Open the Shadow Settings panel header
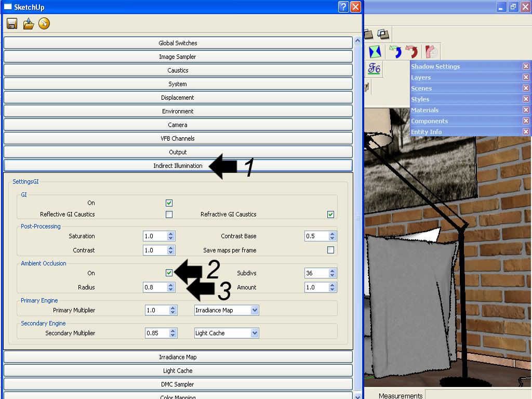This screenshot has width=532, height=399. (470, 66)
